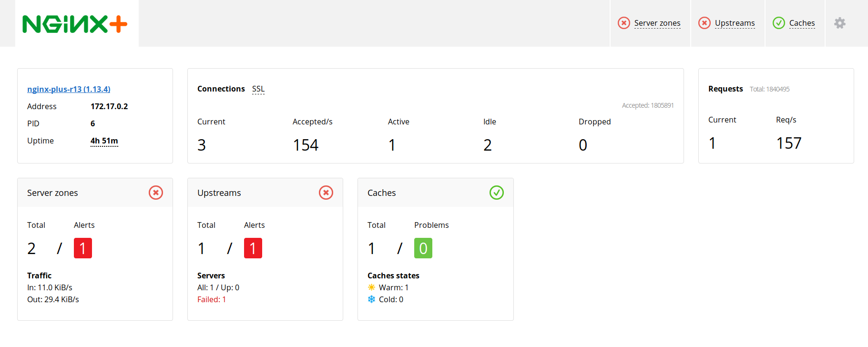Click Requests Total: 1840495 text
Screen dimensions: 868x347
[x=770, y=89]
